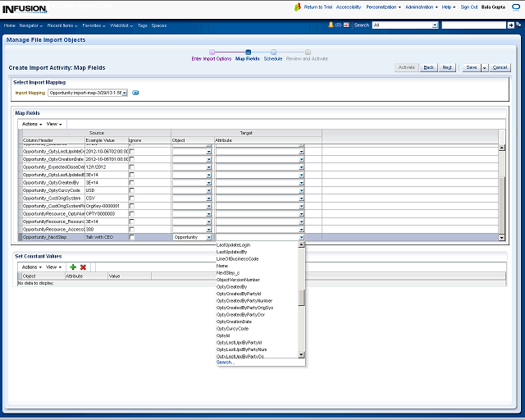This screenshot has width=525, height=420.
Task: Click the Oracle logo icon at top right
Action: tap(516, 7)
